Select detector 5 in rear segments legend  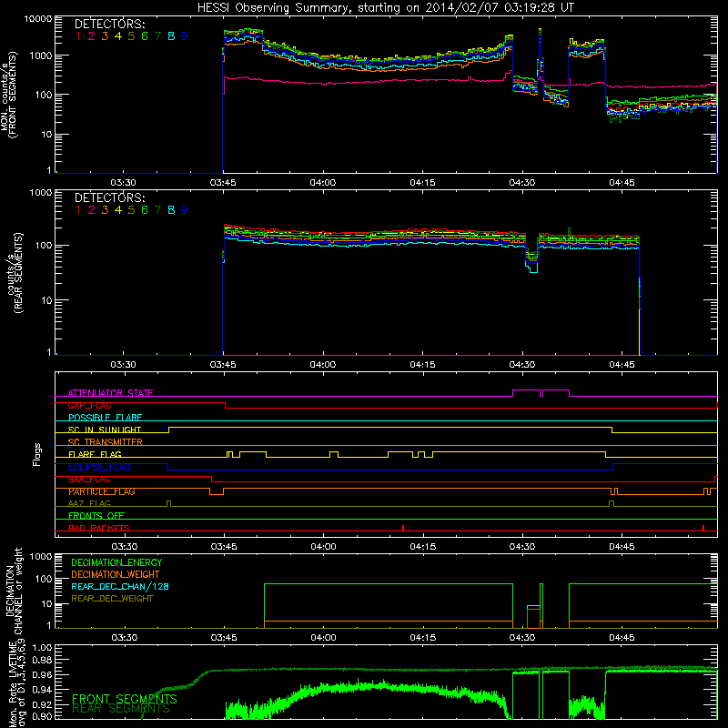click(x=131, y=210)
